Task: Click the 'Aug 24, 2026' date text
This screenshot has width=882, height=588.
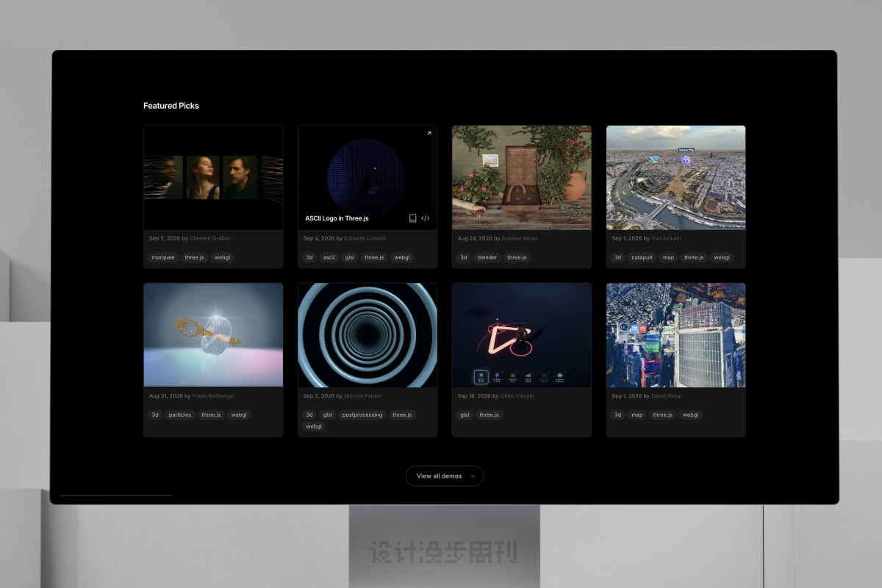Action: tap(475, 238)
